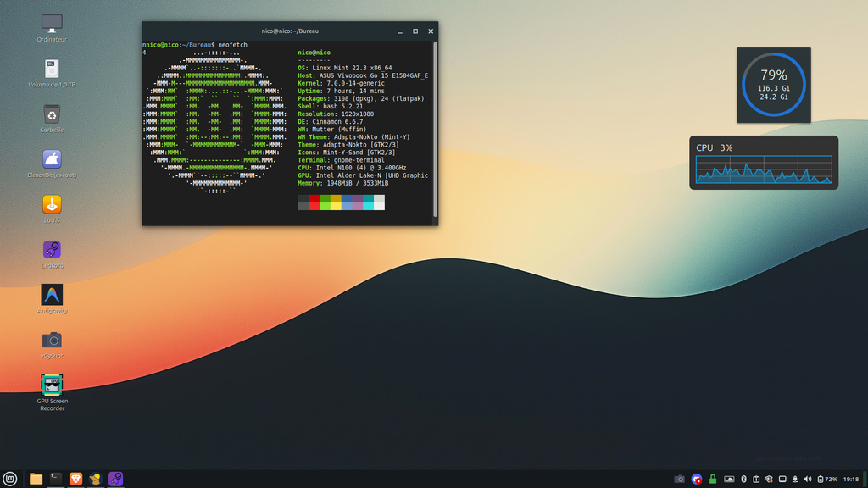Minimize the nico@nico terminal window
The image size is (868, 488).
click(x=400, y=31)
